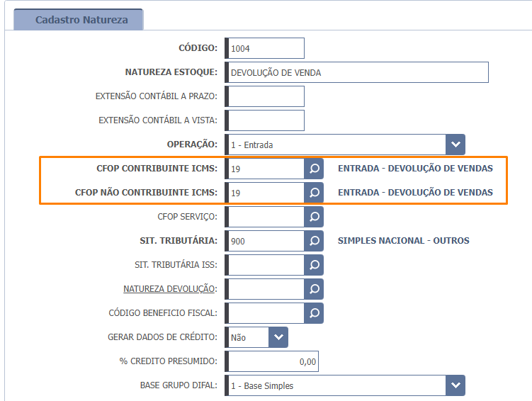This screenshot has width=532, height=401.
Task: Focus the Natureza Estoque text field
Action: click(357, 72)
